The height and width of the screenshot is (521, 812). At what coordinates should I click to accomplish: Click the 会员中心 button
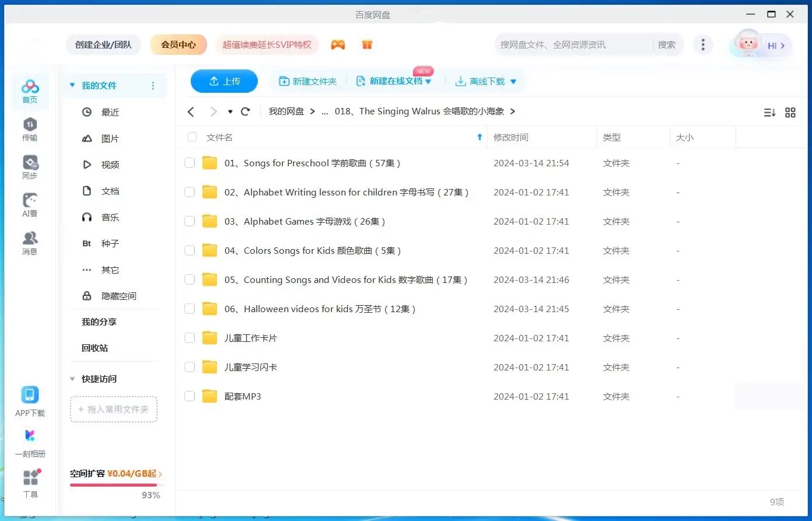coord(178,44)
